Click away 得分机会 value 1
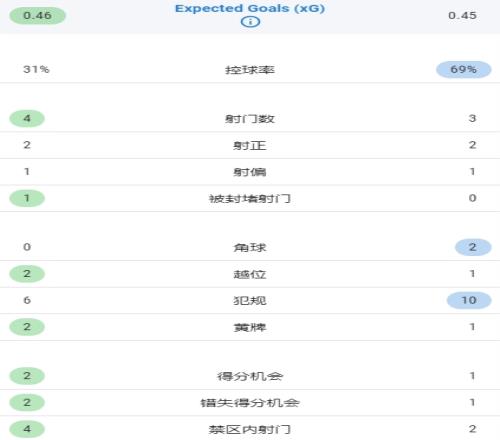 click(472, 376)
